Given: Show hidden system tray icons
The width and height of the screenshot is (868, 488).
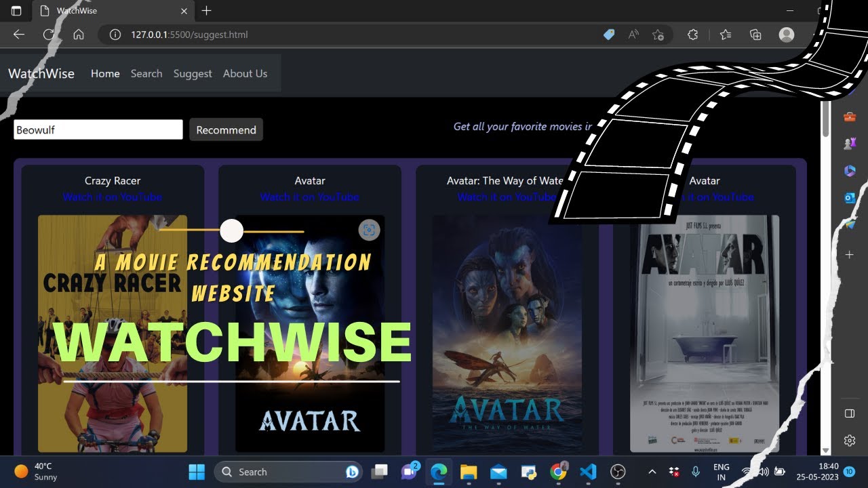Looking at the screenshot, I should click(652, 472).
